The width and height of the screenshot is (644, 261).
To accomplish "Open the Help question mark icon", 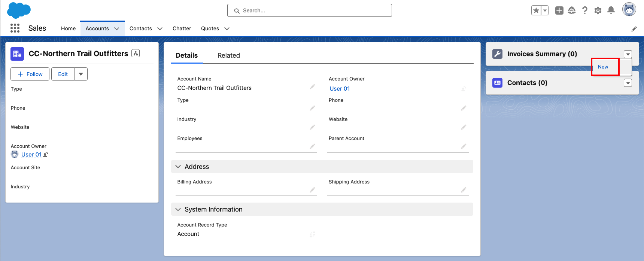I will pyautogui.click(x=584, y=10).
